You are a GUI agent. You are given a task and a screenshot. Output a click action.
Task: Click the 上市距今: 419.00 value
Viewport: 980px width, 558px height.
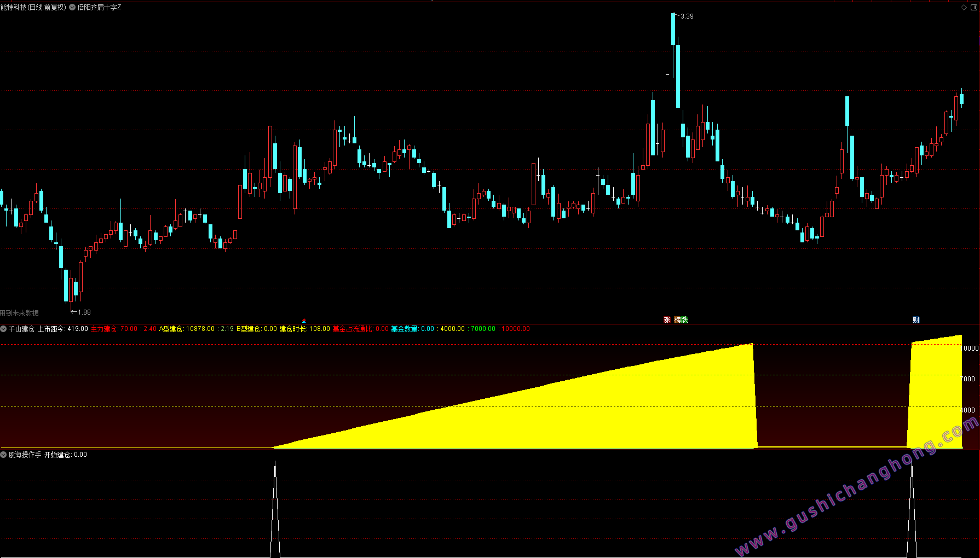click(62, 329)
